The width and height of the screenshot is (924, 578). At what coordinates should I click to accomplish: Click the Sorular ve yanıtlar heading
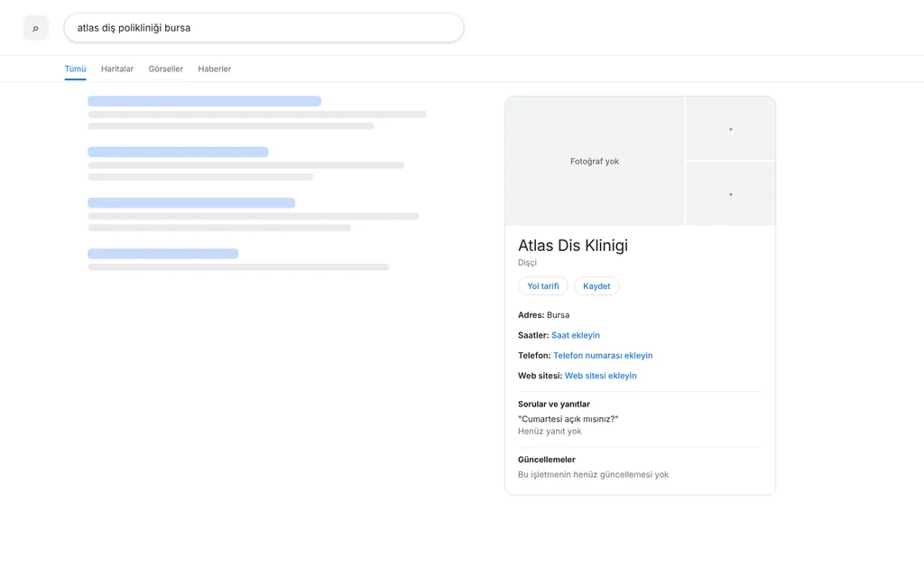pos(554,404)
